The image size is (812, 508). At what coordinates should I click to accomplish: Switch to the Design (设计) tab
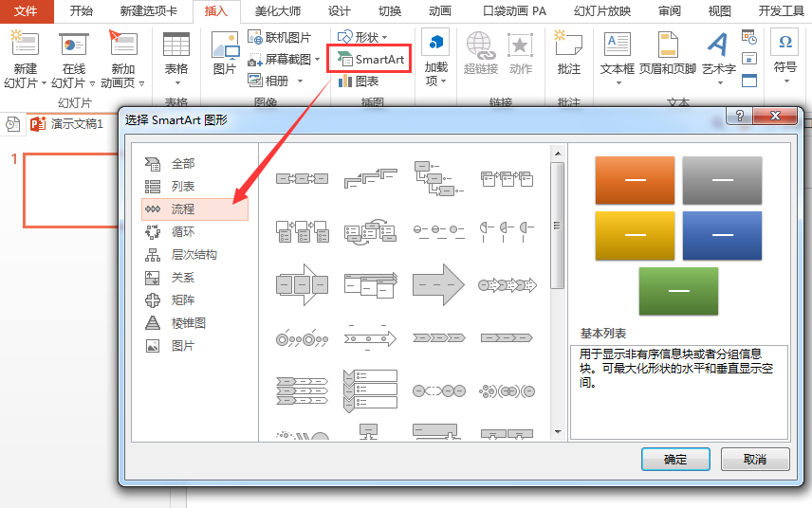tap(340, 10)
